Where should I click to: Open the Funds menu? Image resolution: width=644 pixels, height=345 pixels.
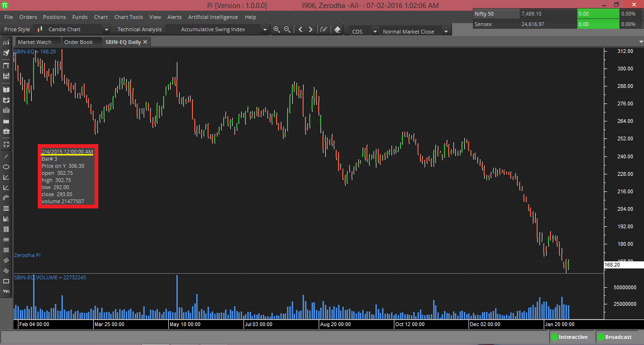point(80,17)
